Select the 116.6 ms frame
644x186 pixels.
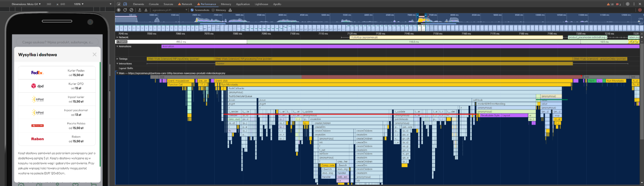(x=414, y=42)
